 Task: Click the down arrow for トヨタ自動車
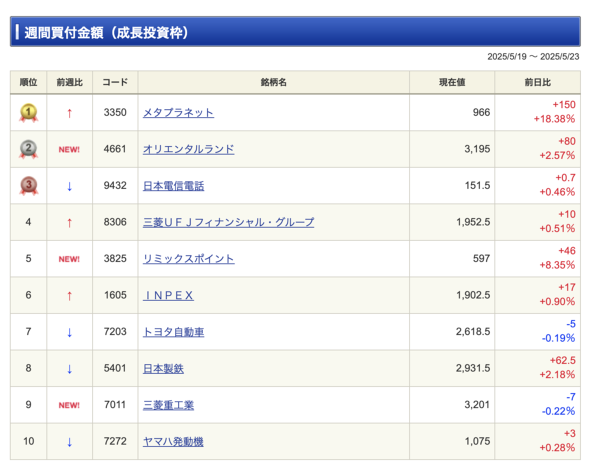pyautogui.click(x=69, y=332)
